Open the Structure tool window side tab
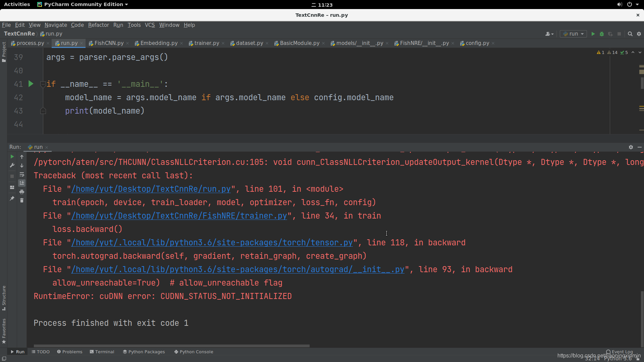 point(4,298)
